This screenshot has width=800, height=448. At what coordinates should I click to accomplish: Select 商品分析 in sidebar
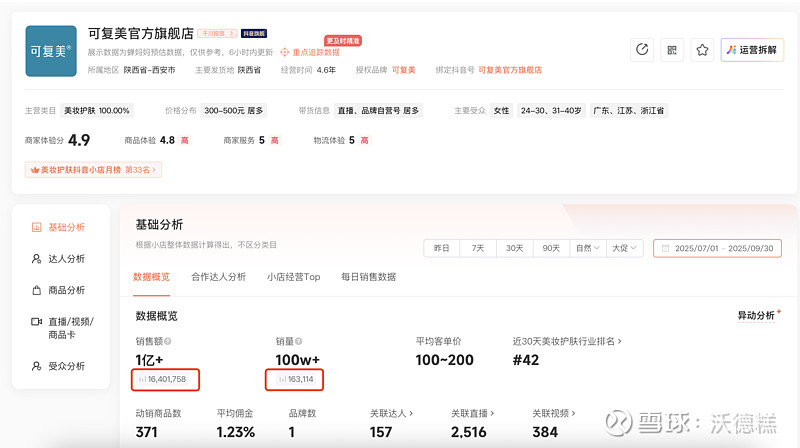click(x=66, y=290)
